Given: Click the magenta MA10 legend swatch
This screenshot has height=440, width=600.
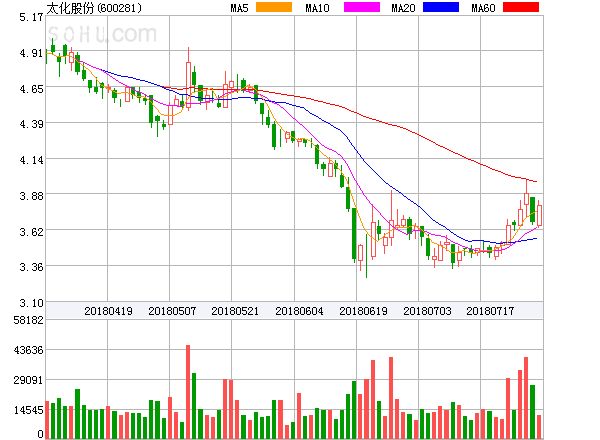Looking at the screenshot, I should click(362, 7).
